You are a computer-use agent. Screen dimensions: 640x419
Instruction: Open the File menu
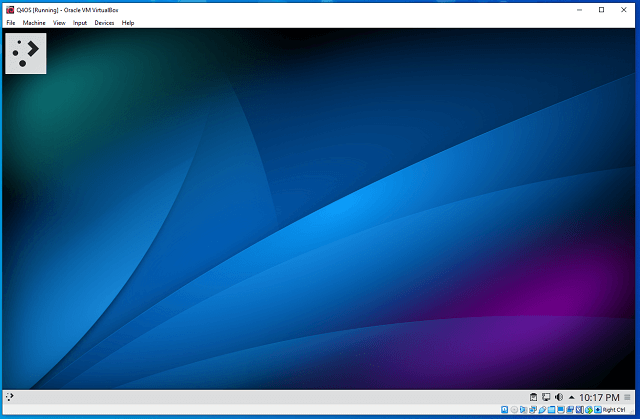coord(11,22)
